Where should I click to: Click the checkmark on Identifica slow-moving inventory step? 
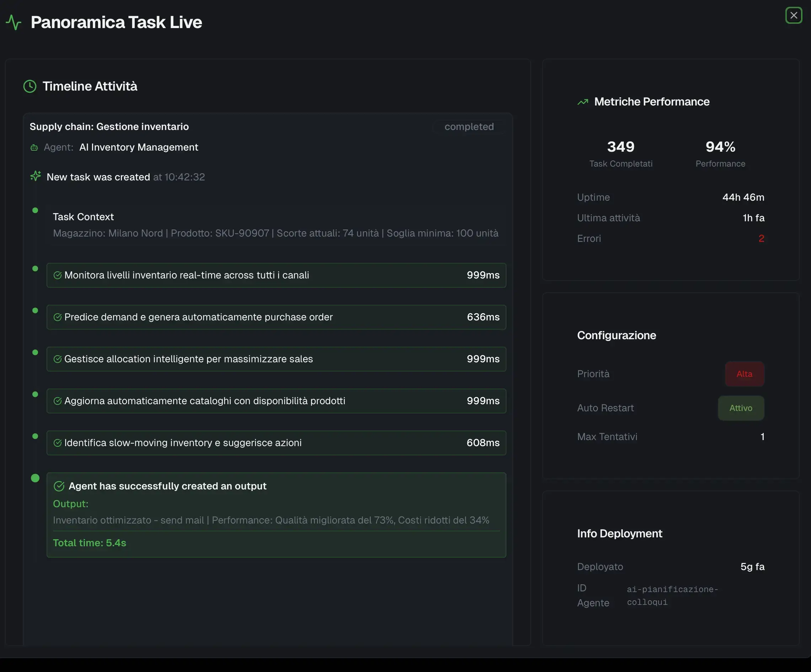click(x=58, y=443)
